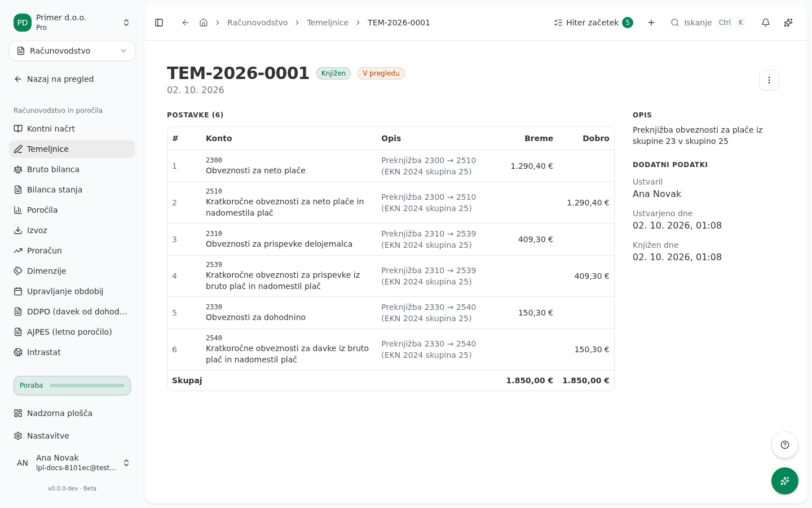Click the Poraba usage progress bar
The width and height of the screenshot is (812, 508).
pyautogui.click(x=72, y=386)
